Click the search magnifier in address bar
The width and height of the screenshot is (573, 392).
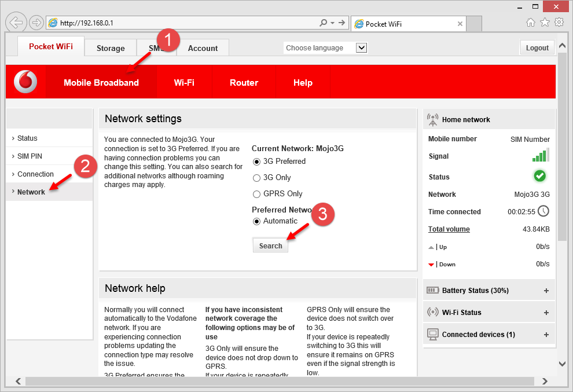coord(323,23)
